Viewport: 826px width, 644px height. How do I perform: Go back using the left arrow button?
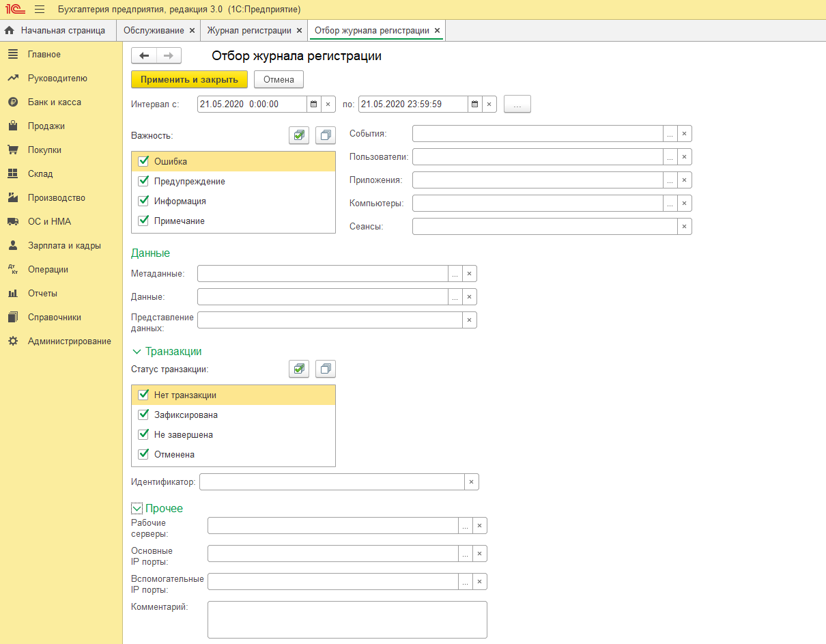point(144,56)
